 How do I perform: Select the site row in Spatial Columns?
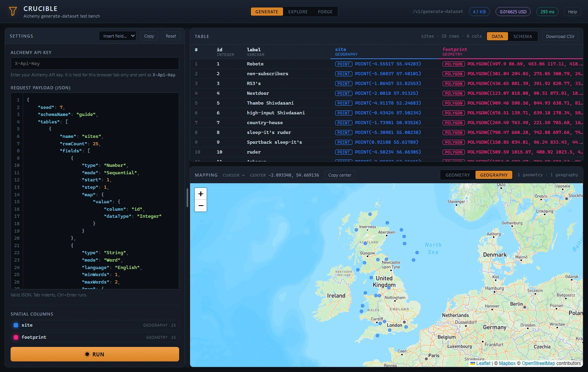point(95,325)
